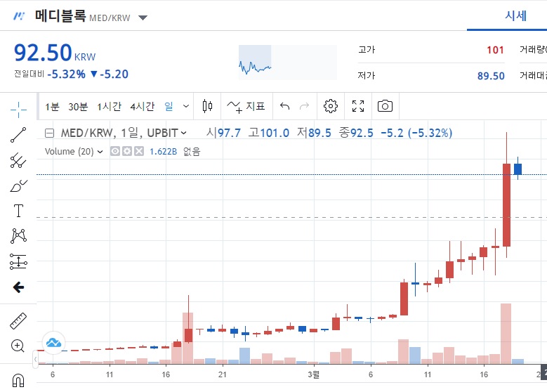Screen dimensions: 547x392
Task: Switch to the 30분 interval
Action: [78, 107]
